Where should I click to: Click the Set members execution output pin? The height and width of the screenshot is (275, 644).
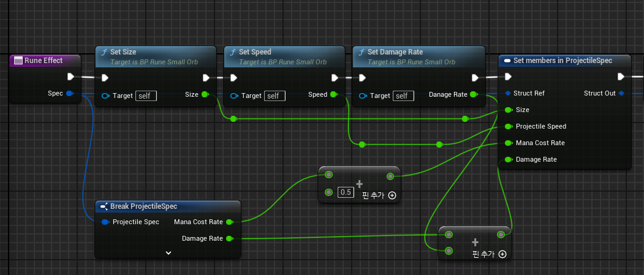(621, 77)
